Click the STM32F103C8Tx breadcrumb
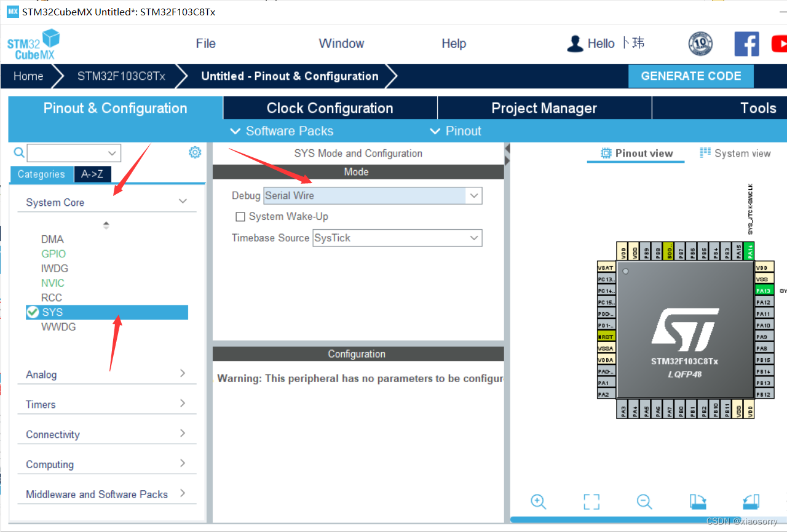This screenshot has height=532, width=787. click(x=121, y=76)
